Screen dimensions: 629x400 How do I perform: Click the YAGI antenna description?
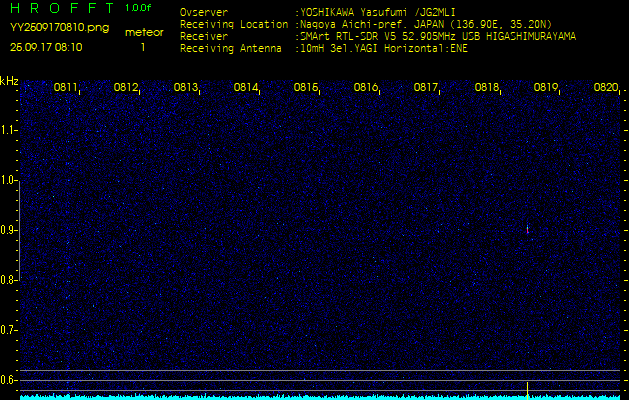point(384,47)
